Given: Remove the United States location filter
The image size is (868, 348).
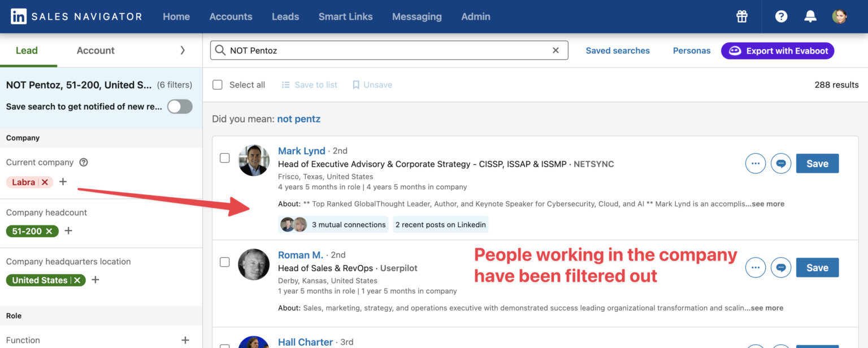Looking at the screenshot, I should click(77, 280).
